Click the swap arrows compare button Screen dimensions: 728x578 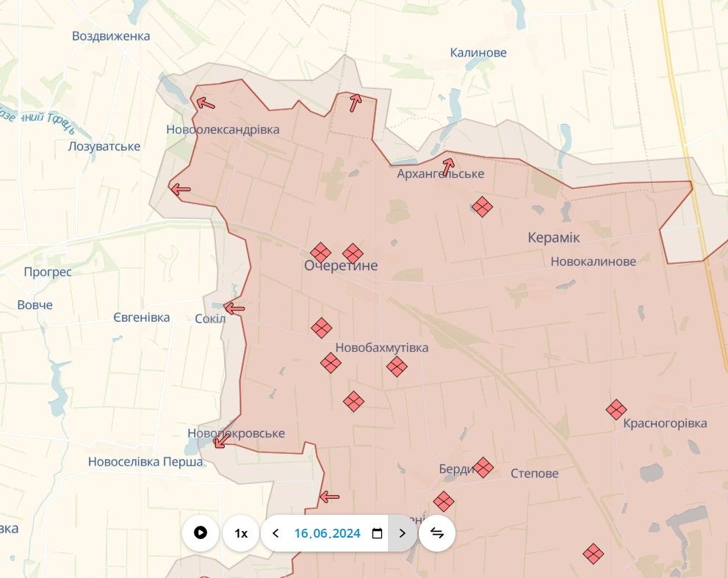point(437,533)
